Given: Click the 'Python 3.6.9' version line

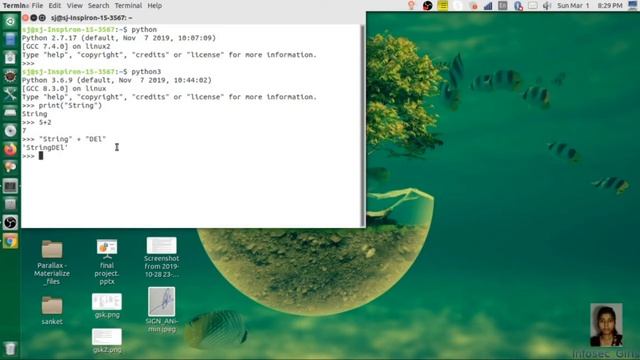Looking at the screenshot, I should (117, 80).
